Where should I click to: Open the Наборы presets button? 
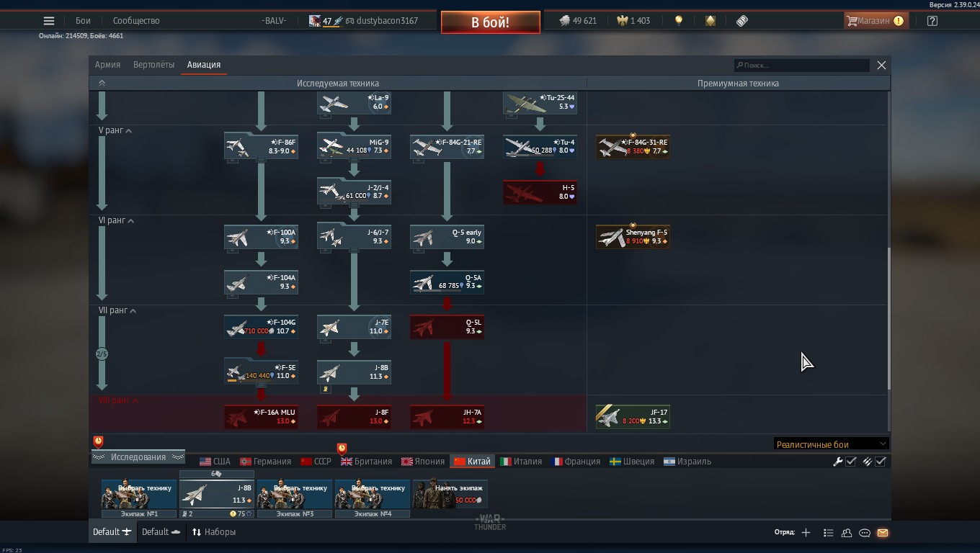[214, 532]
